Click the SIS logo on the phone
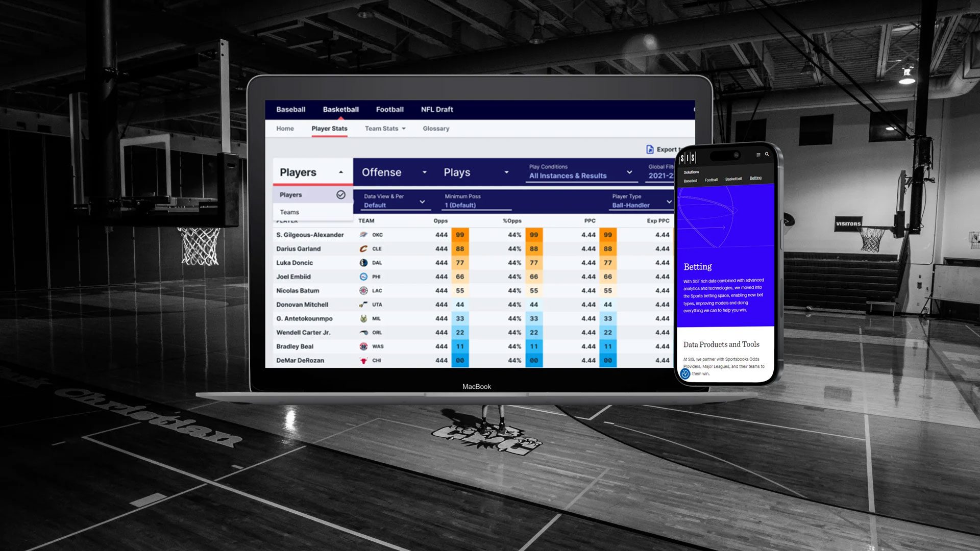Image resolution: width=980 pixels, height=551 pixels. tap(688, 158)
